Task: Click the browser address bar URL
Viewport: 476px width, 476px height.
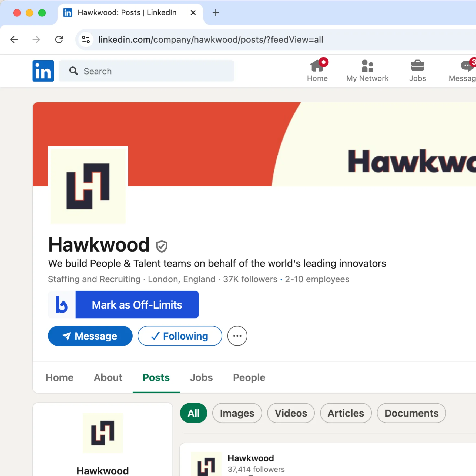Action: (x=211, y=40)
